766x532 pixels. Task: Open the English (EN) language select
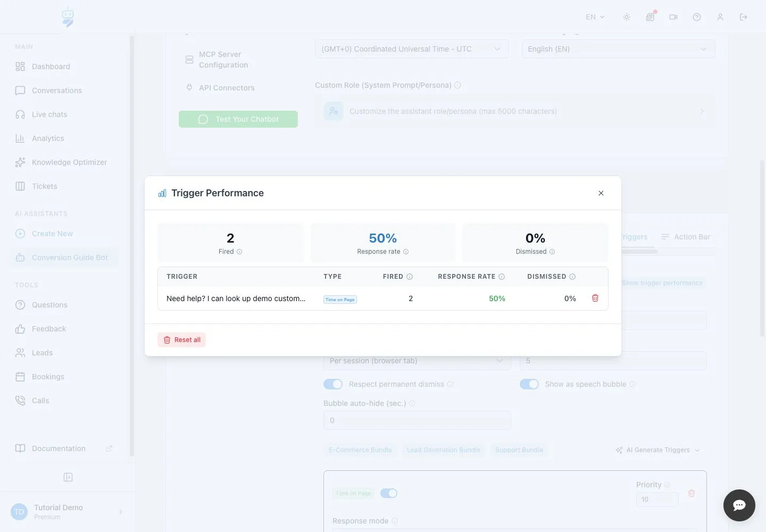[618, 49]
